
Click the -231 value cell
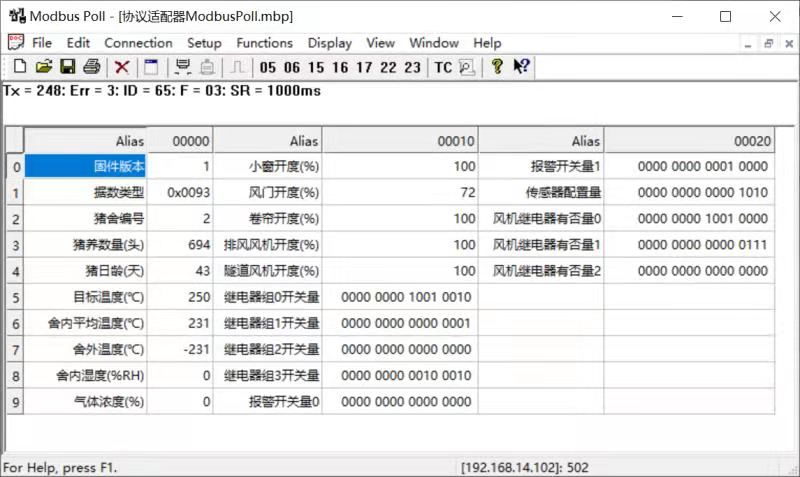pos(180,349)
